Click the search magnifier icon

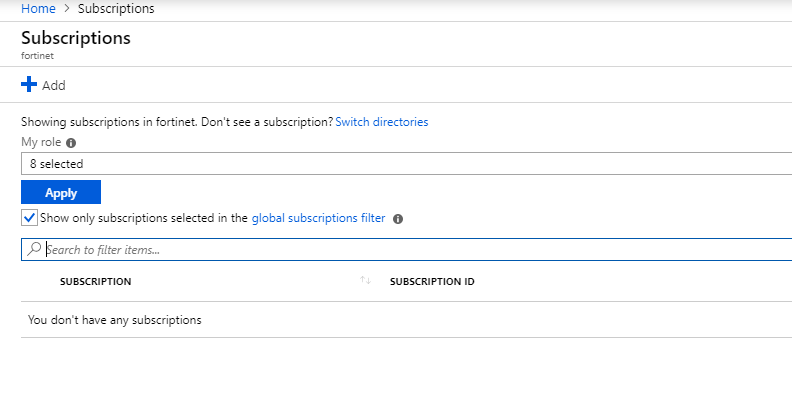pyautogui.click(x=34, y=249)
